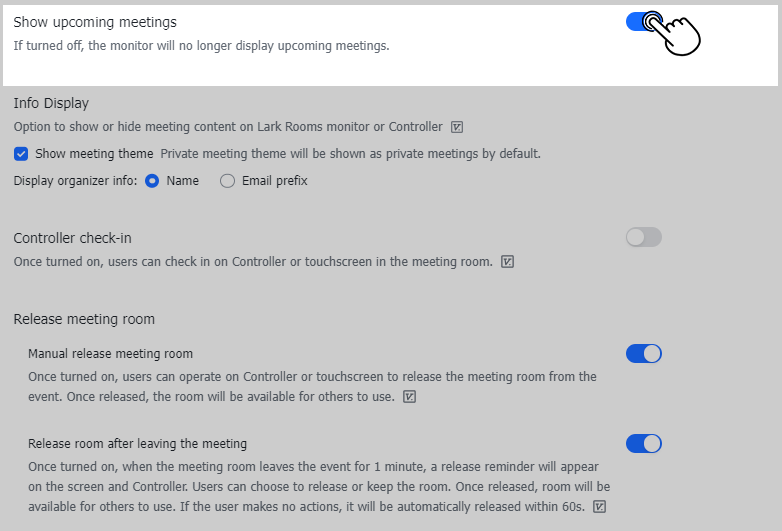This screenshot has width=782, height=531.
Task: Disable Manual release meeting room toggle
Action: (643, 353)
